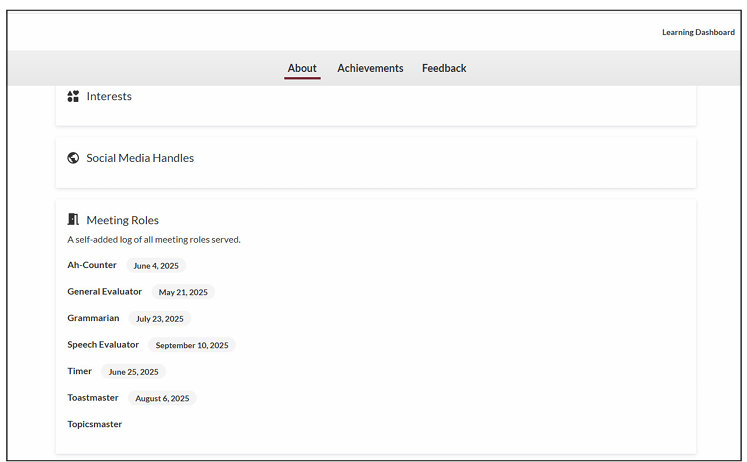Select the Topicsmaster role entry
Image resolution: width=747 pixels, height=462 pixels.
(95, 424)
